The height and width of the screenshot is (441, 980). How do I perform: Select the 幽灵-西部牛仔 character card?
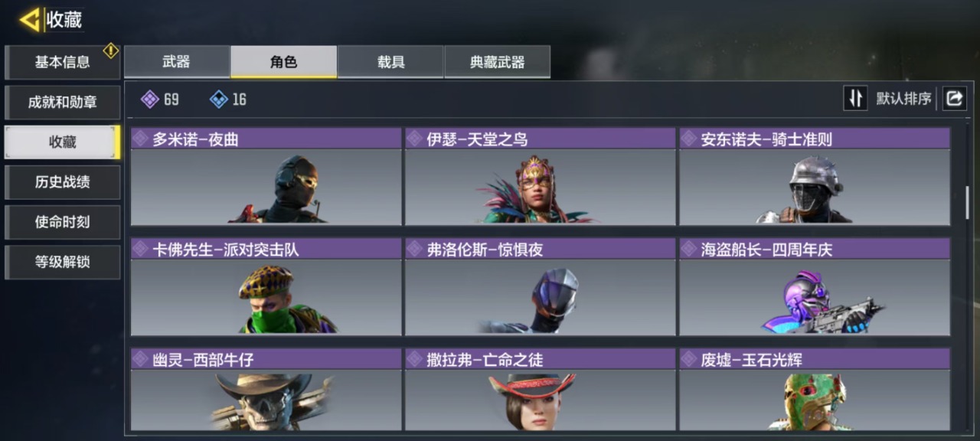pyautogui.click(x=266, y=390)
